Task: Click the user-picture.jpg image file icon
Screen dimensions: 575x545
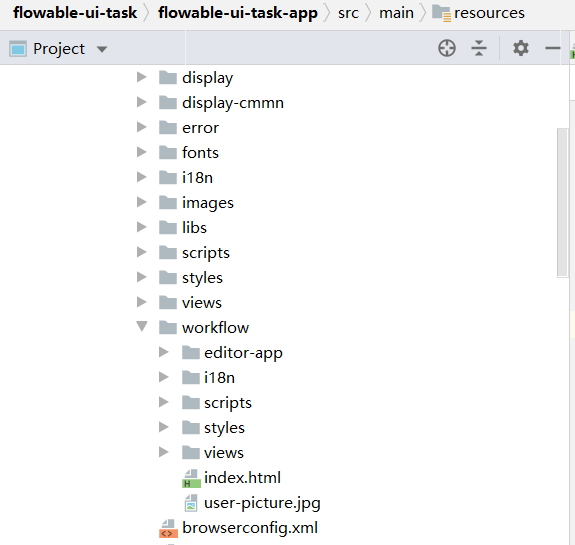Action: (x=191, y=503)
